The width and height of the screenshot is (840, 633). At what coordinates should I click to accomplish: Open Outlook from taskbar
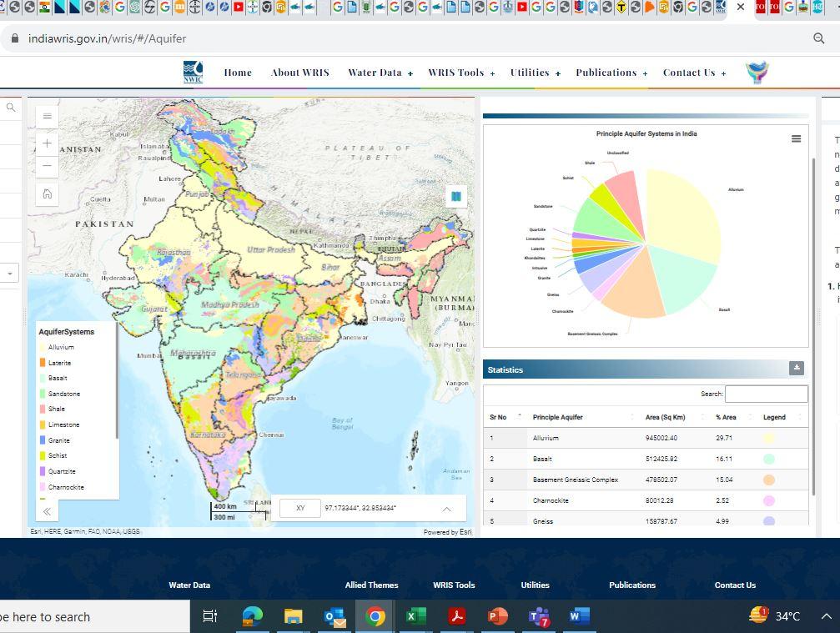tap(334, 616)
